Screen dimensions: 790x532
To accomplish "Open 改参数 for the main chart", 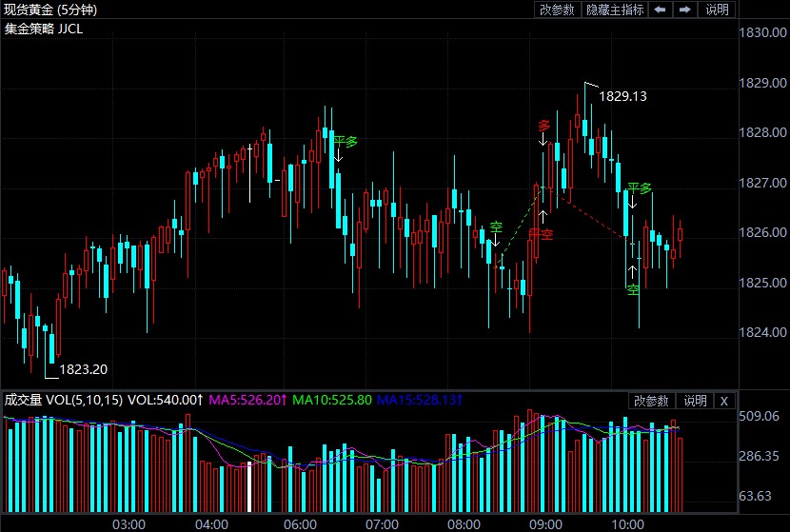I will (557, 10).
